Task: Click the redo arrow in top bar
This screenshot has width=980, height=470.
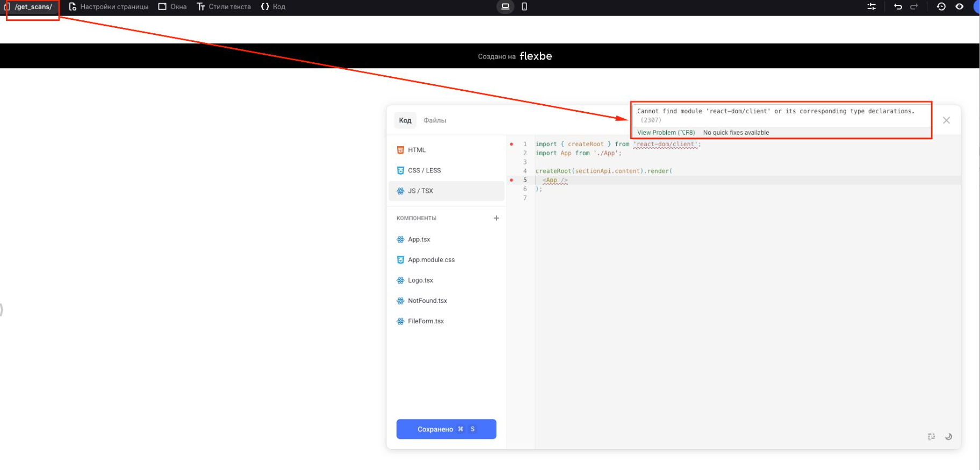Action: click(x=914, y=7)
